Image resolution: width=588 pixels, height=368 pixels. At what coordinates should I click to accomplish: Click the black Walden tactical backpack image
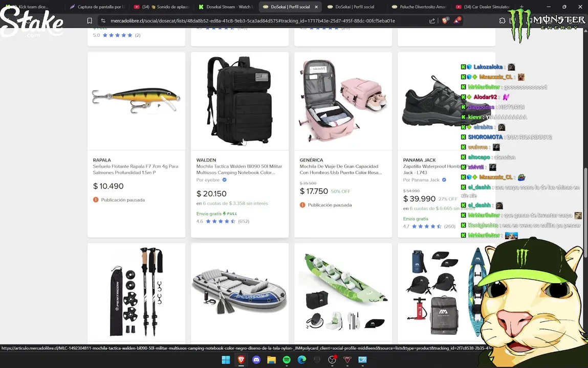(239, 100)
